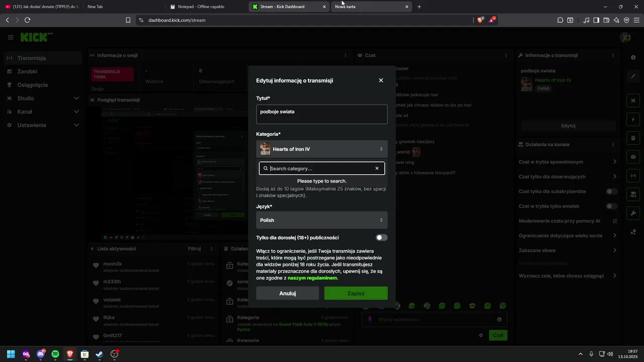The height and width of the screenshot is (362, 644).
Task: Open the Hearts of Iron IV category dropdown
Action: coord(321,149)
